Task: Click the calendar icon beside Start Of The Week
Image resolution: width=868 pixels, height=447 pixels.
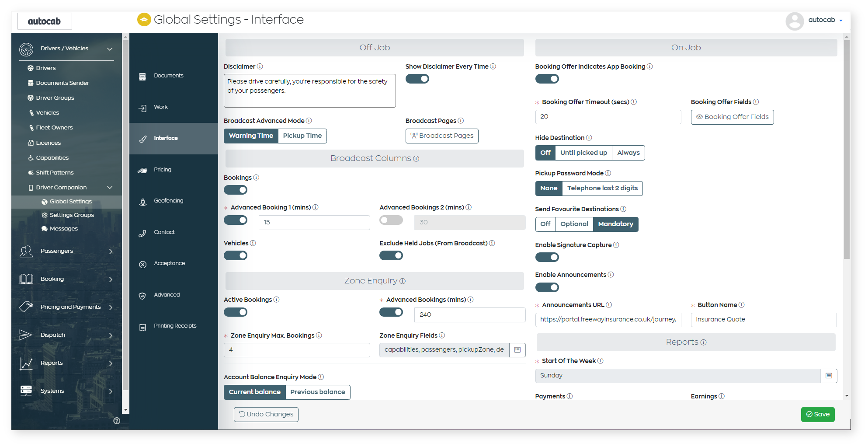Action: (x=829, y=376)
